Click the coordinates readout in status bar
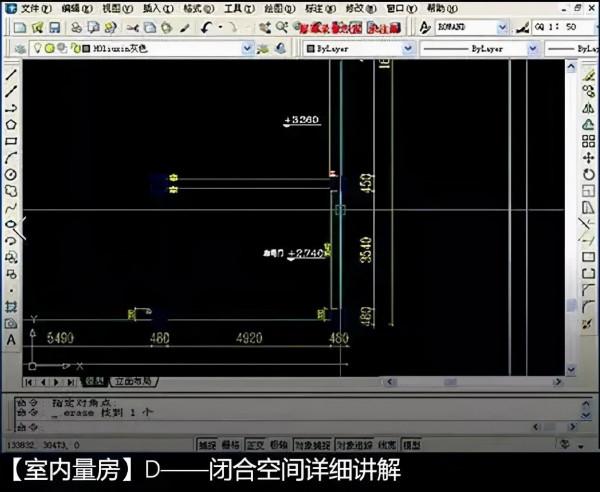Image resolution: width=600 pixels, height=492 pixels. 43,445
